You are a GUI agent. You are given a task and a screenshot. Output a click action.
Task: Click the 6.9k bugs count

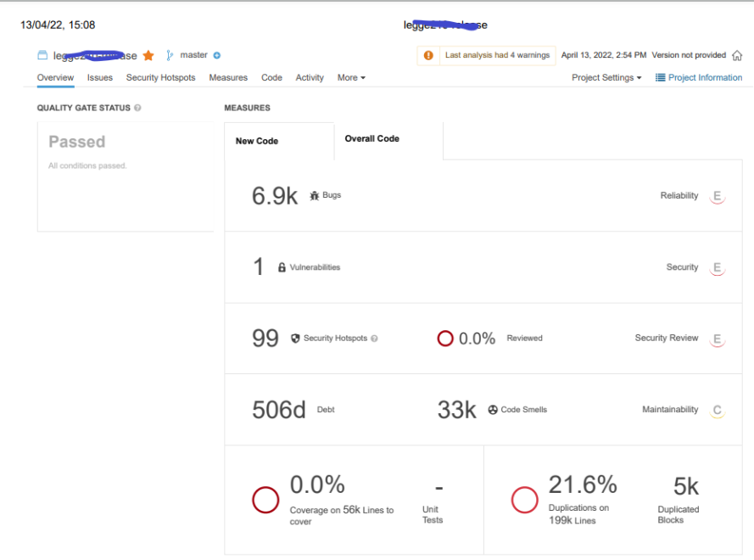coord(275,196)
